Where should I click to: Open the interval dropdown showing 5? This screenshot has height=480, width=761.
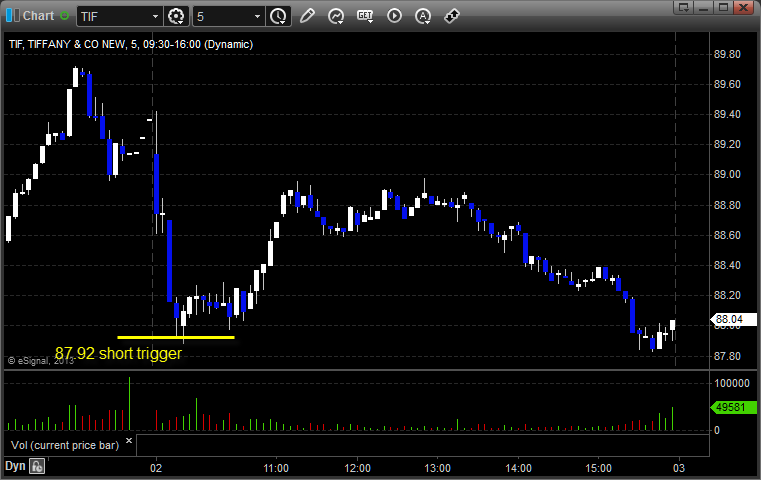pyautogui.click(x=257, y=17)
